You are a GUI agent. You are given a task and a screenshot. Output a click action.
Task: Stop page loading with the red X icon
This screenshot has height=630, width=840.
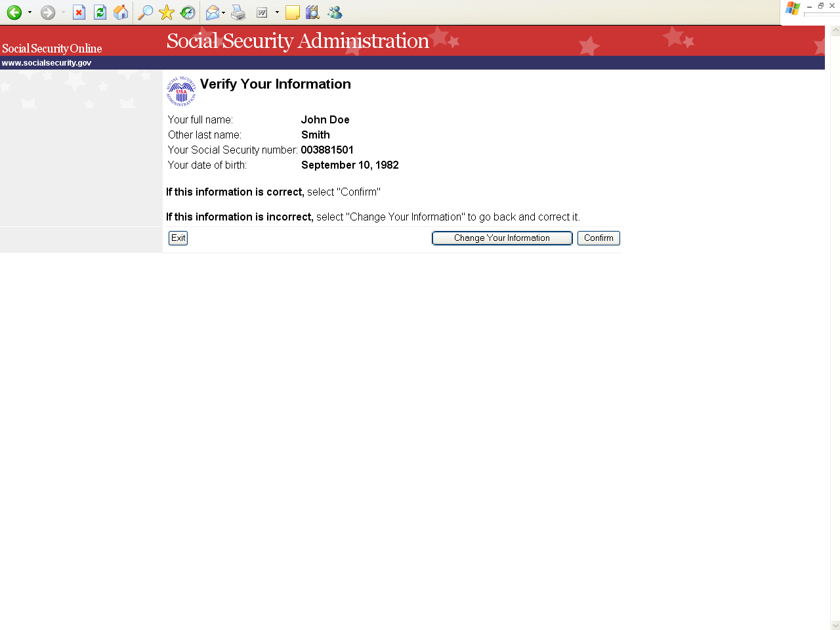pyautogui.click(x=79, y=12)
